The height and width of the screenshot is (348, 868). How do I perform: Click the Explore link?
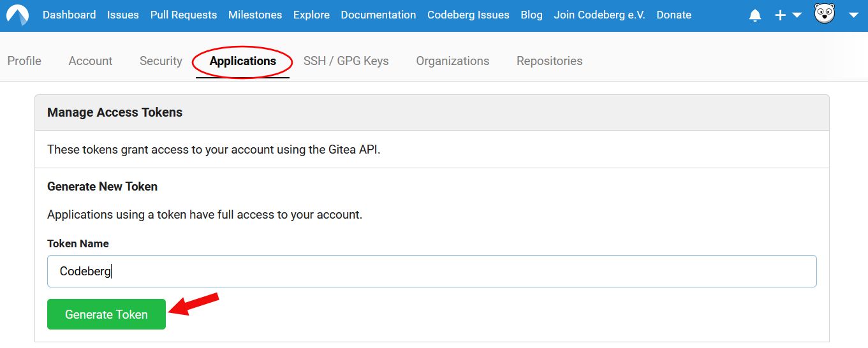click(311, 15)
